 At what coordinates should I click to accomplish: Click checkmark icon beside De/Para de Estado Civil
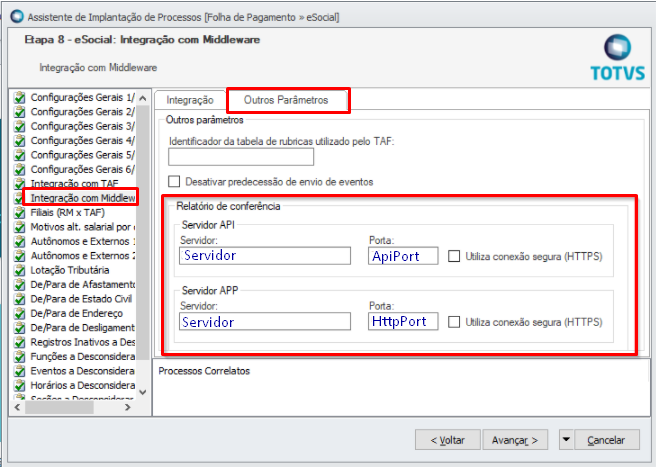[x=19, y=299]
